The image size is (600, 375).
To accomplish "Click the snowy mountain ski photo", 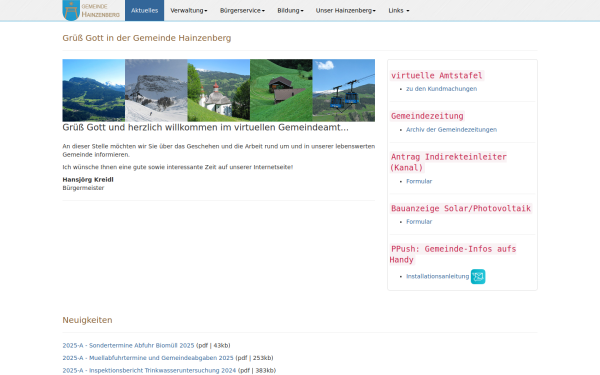I will tap(156, 90).
